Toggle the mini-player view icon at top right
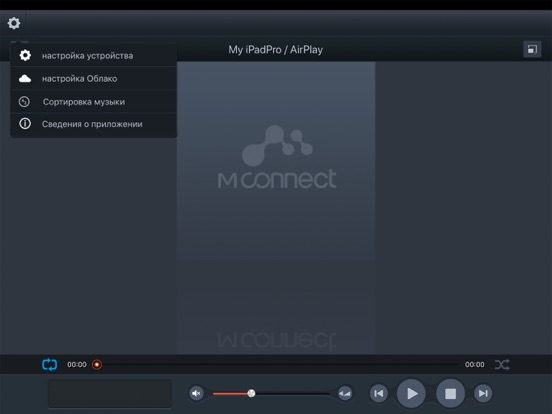The height and width of the screenshot is (414, 552). click(532, 49)
